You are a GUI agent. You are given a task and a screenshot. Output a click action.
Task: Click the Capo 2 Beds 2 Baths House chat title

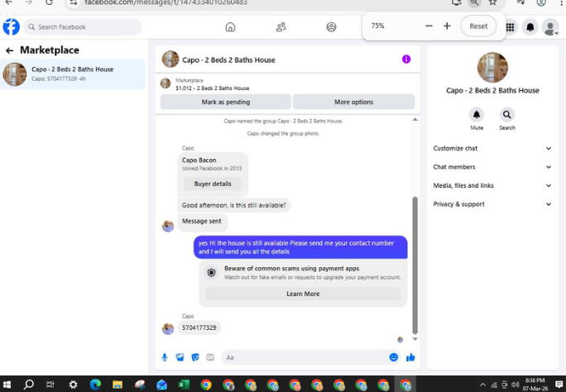228,60
